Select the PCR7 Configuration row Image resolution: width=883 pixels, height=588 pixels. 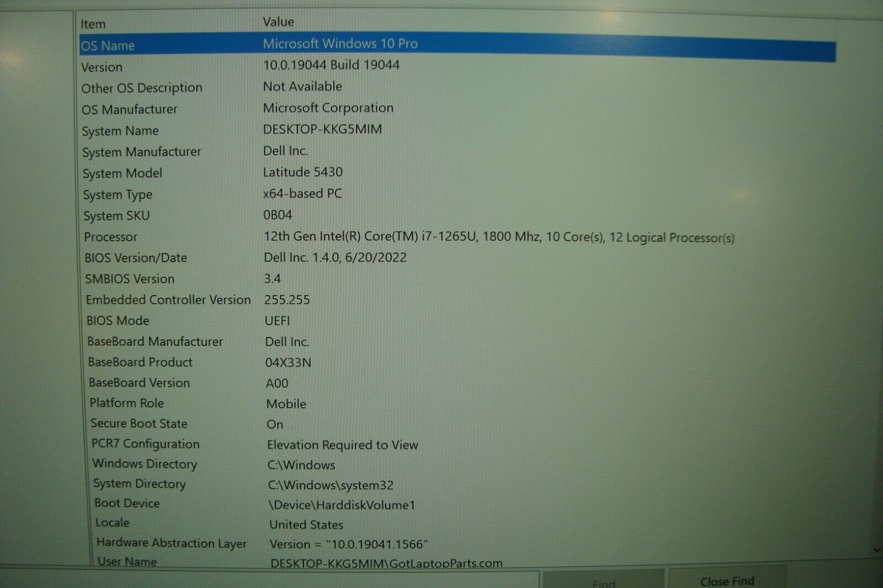click(x=457, y=444)
